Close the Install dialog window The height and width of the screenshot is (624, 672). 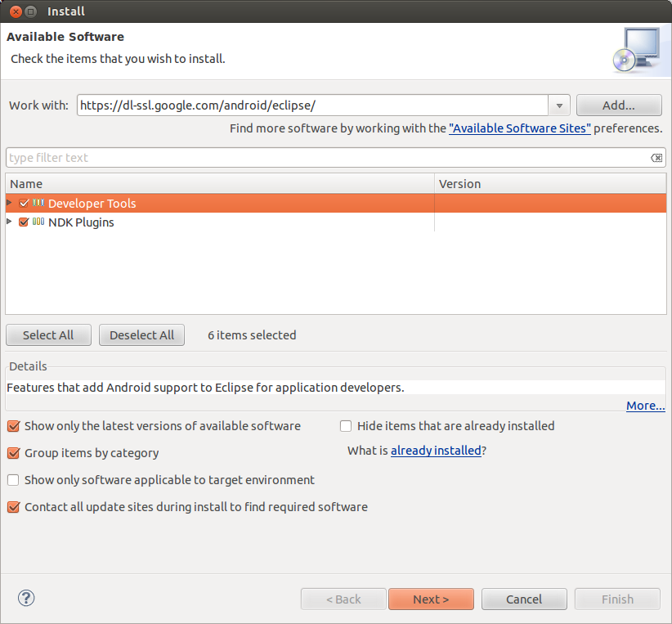pyautogui.click(x=13, y=11)
